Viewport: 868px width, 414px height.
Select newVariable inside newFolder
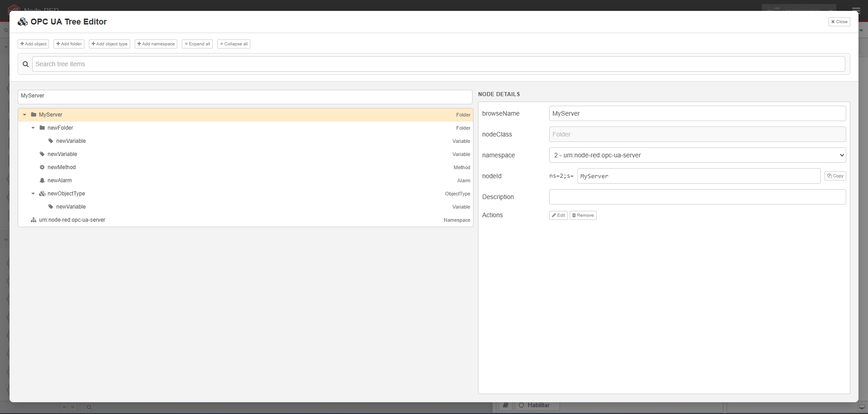point(71,141)
